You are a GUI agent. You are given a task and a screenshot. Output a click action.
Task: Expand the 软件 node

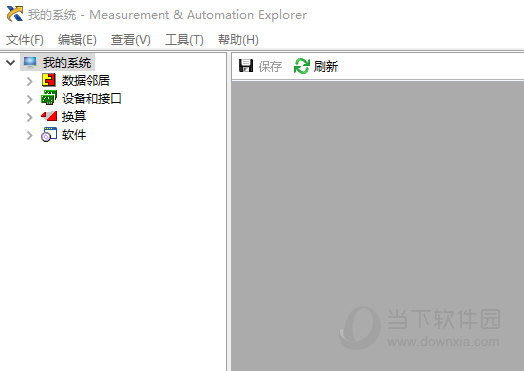[29, 135]
